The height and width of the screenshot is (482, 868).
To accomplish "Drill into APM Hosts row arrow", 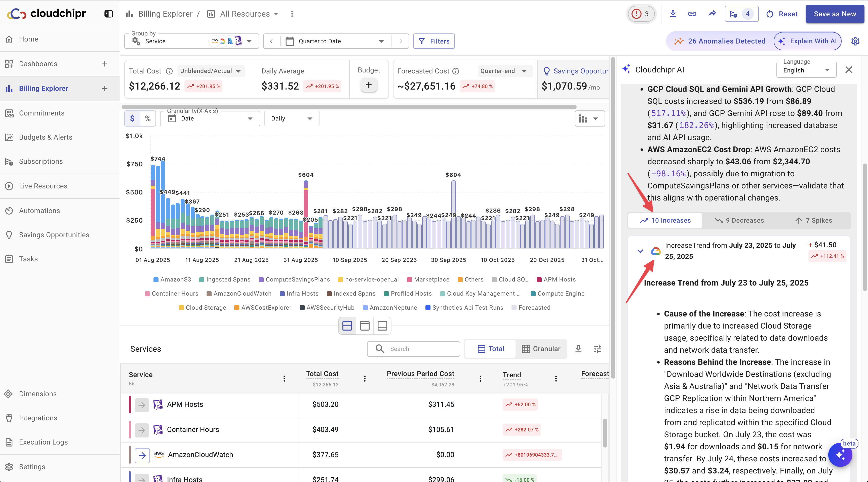I will (142, 405).
